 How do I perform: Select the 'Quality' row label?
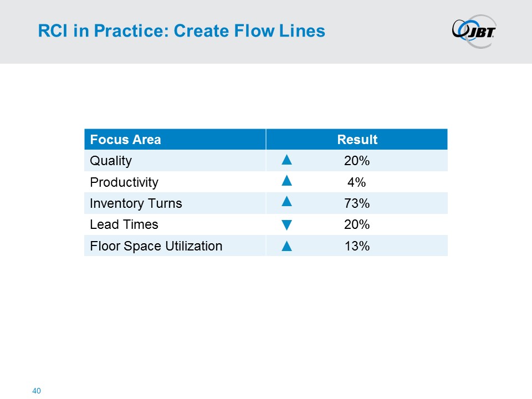pyautogui.click(x=111, y=161)
